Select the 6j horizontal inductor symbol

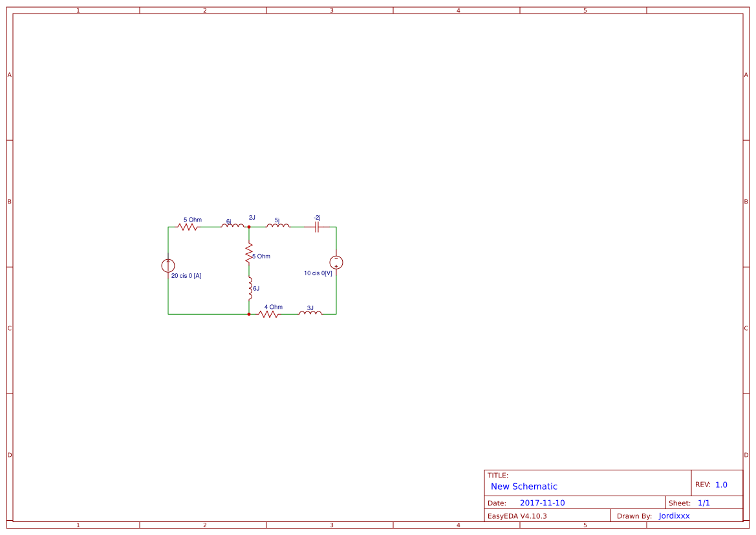click(232, 226)
